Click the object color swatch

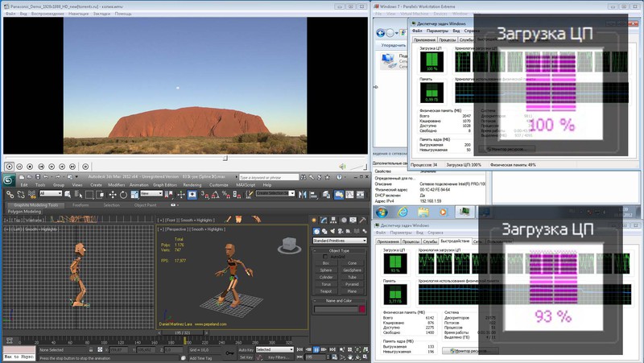click(x=361, y=308)
